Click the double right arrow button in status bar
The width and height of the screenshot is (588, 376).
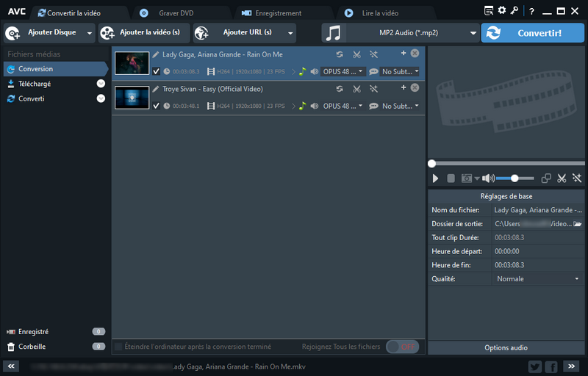pyautogui.click(x=571, y=366)
